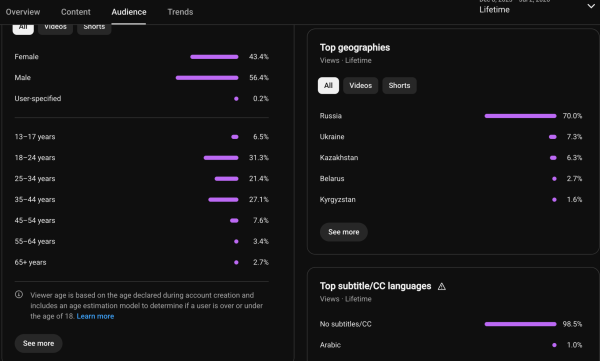This screenshot has width=600, height=361.
Task: Click the Ukraine country label
Action: coord(332,137)
